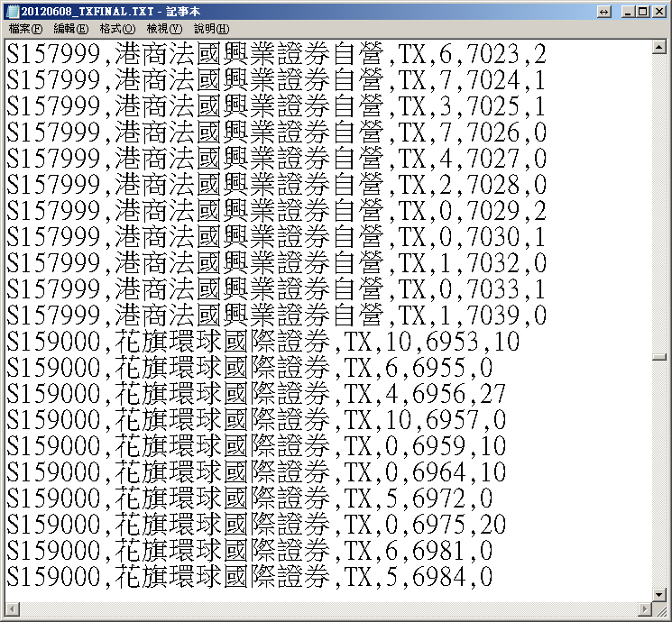
Task: Open the 格式(O) menu
Action: click(x=117, y=29)
